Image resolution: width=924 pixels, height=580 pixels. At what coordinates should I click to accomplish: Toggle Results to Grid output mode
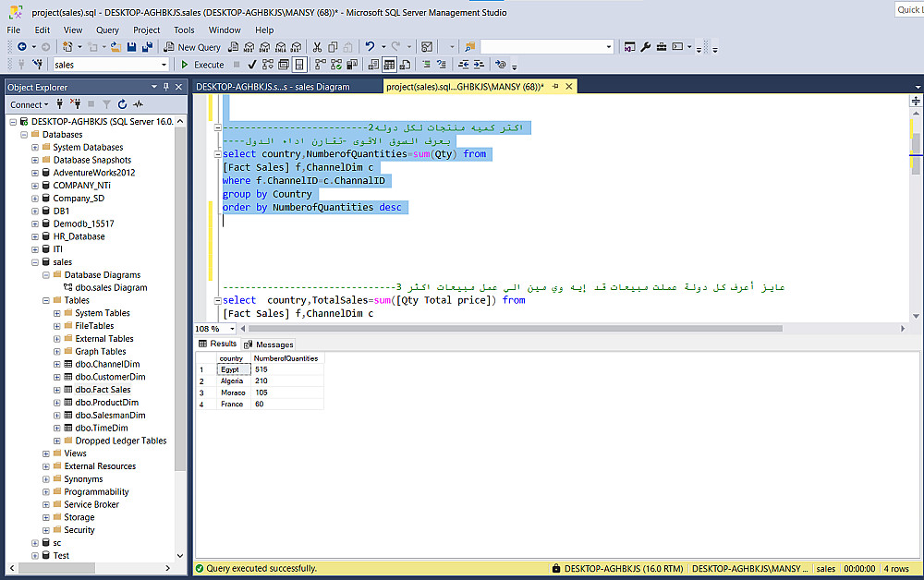(390, 65)
